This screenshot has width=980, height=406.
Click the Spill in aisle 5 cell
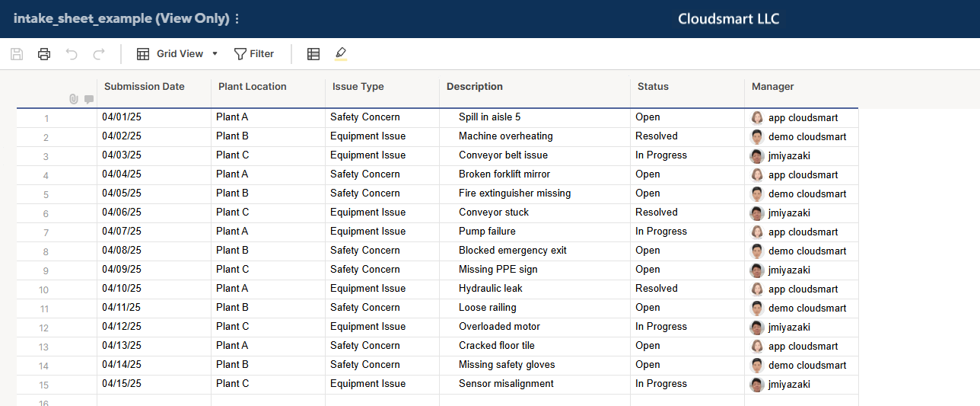tap(535, 117)
